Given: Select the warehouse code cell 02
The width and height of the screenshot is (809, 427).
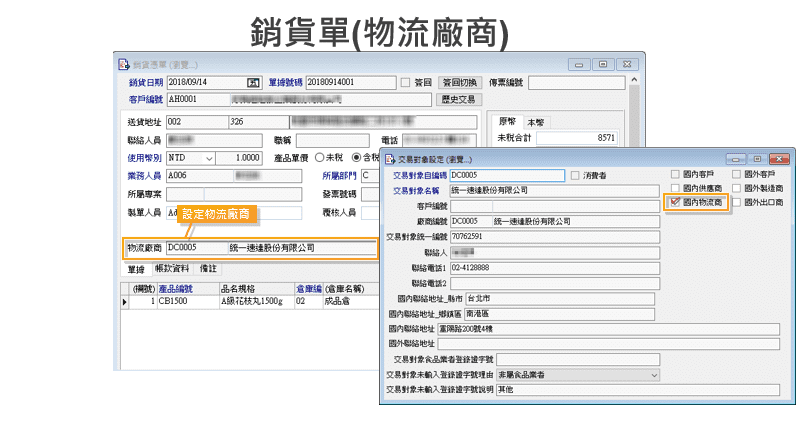Looking at the screenshot, I should (308, 302).
